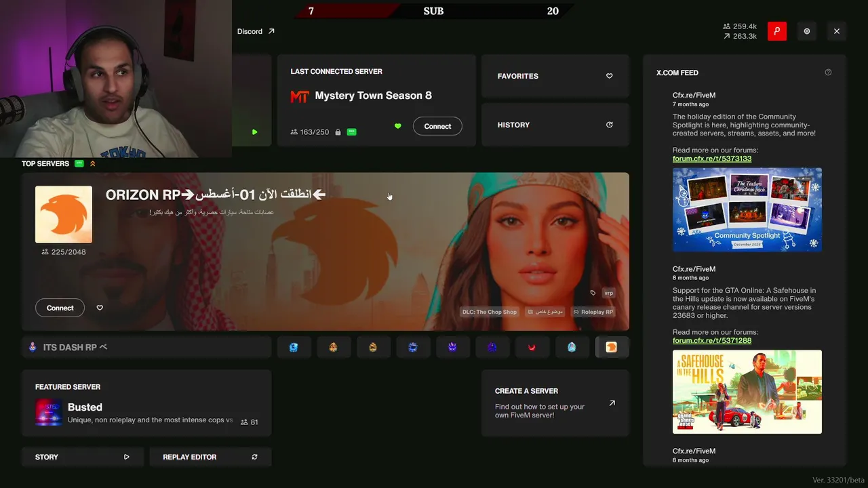Open the Community Spotlight image

[747, 209]
